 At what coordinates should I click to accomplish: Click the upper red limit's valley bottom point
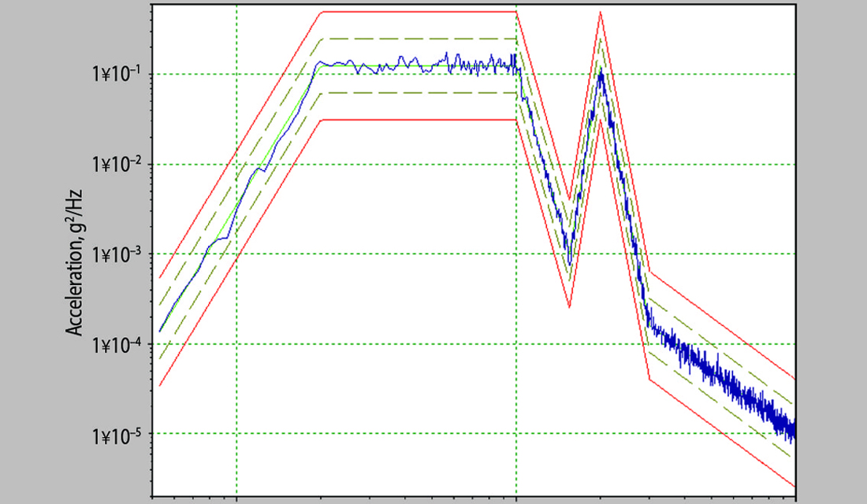(x=569, y=200)
